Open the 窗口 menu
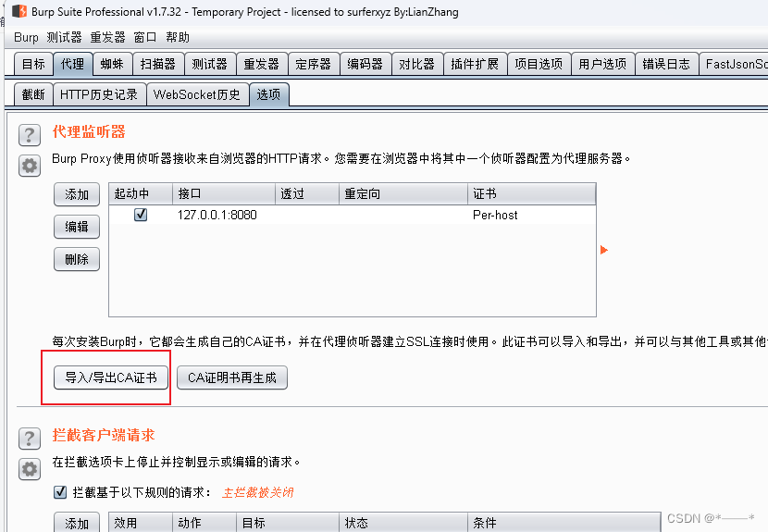The image size is (768, 532). pos(145,37)
